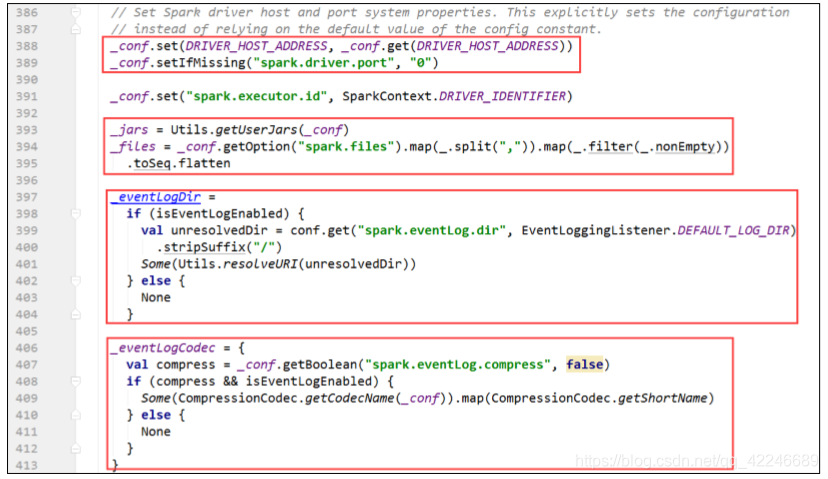Click None on line 411
The height and width of the screenshot is (479, 828).
coord(156,432)
